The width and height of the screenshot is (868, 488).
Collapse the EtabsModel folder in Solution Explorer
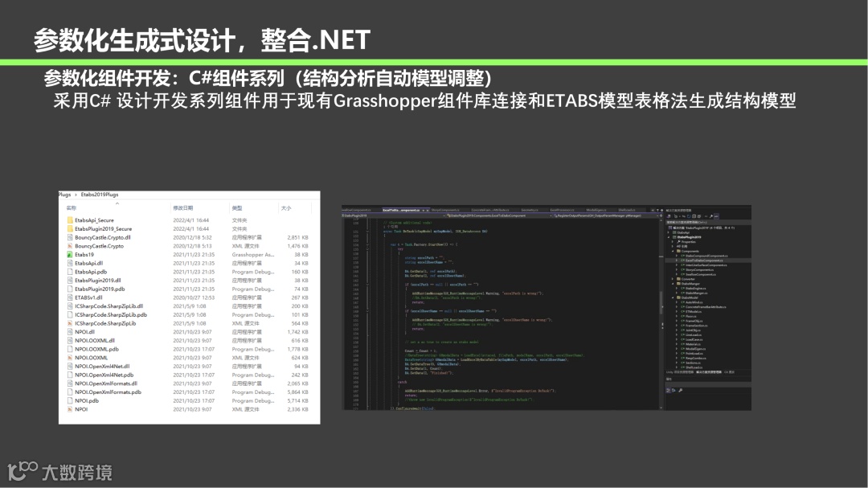point(673,297)
